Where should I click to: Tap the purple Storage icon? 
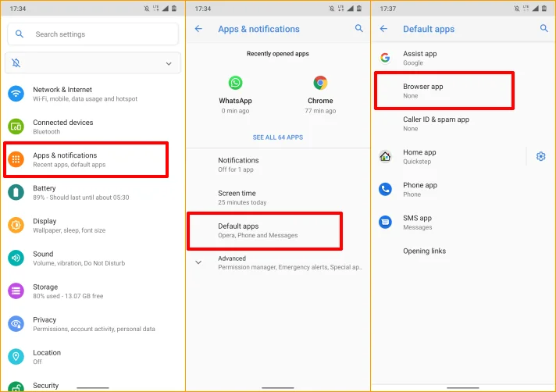pyautogui.click(x=16, y=291)
